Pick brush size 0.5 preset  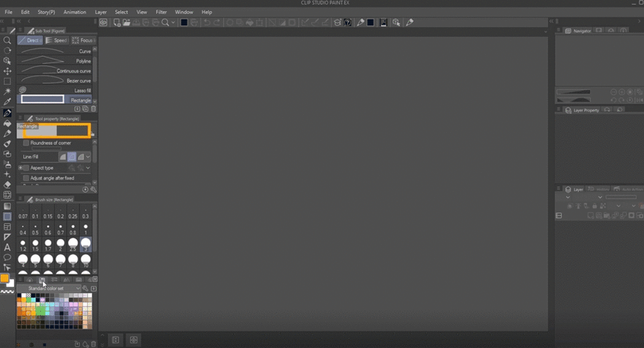point(36,229)
